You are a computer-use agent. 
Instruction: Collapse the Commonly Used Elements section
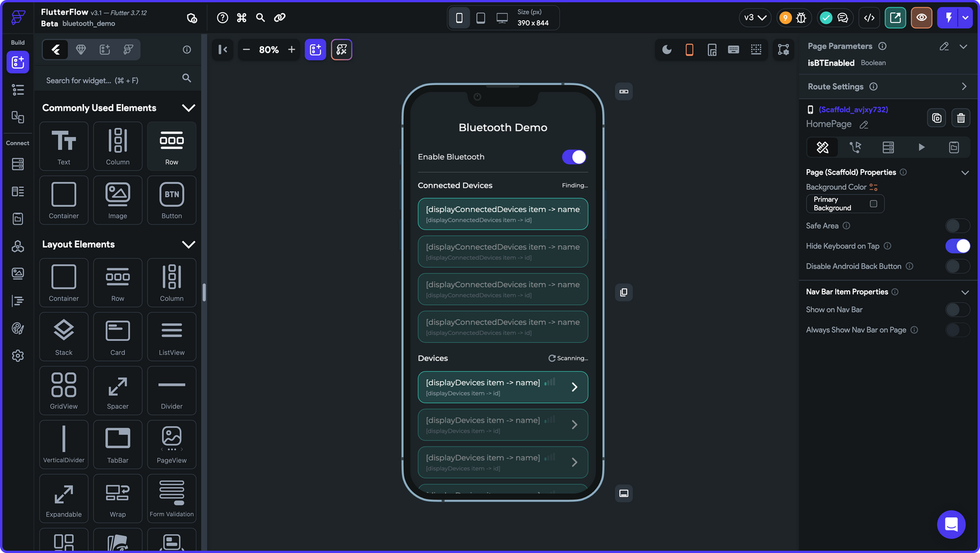189,108
